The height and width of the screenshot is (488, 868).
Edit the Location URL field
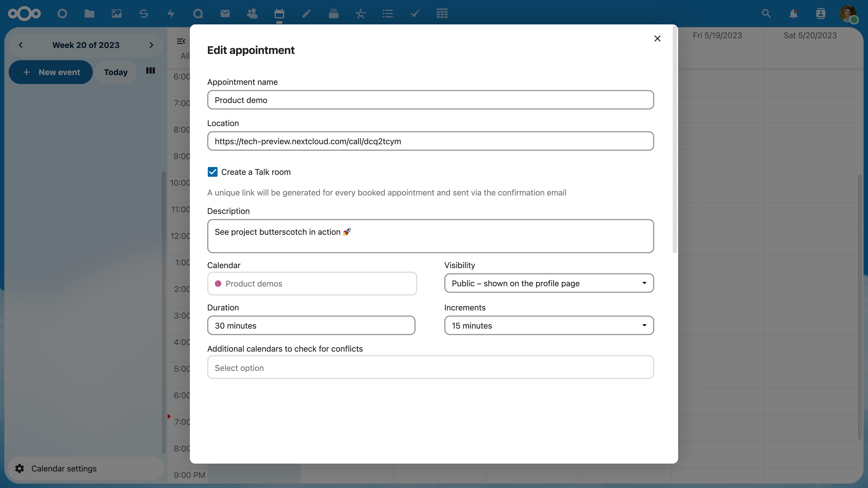pos(431,141)
